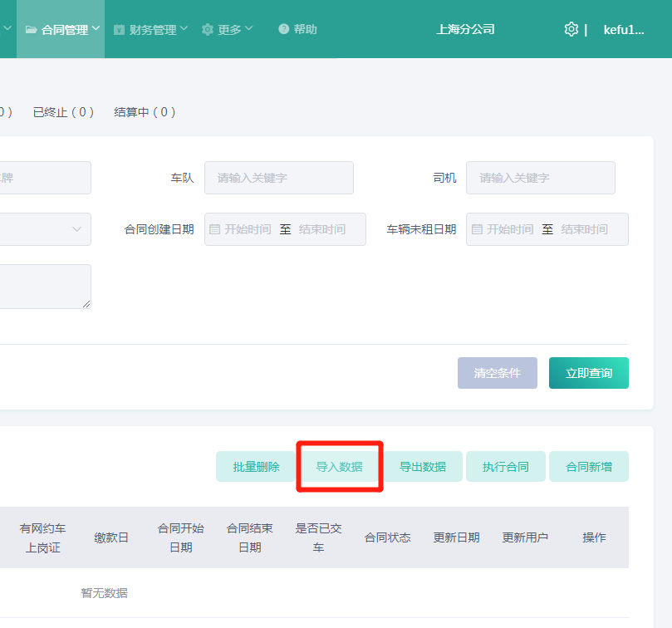Click the settings gear icon
The image size is (672, 628).
click(571, 29)
